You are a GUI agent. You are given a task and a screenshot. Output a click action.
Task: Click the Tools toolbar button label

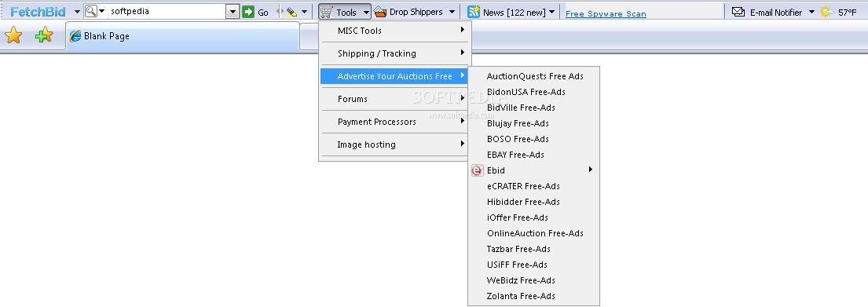point(346,12)
